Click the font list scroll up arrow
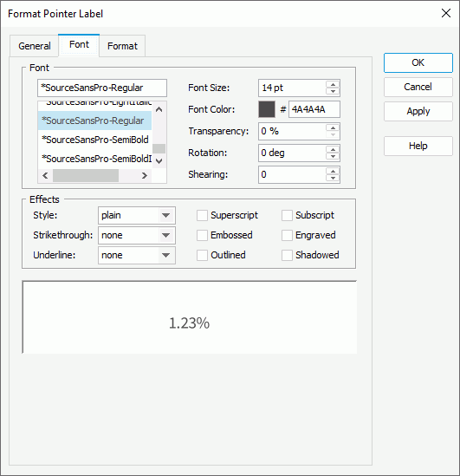 (159, 109)
